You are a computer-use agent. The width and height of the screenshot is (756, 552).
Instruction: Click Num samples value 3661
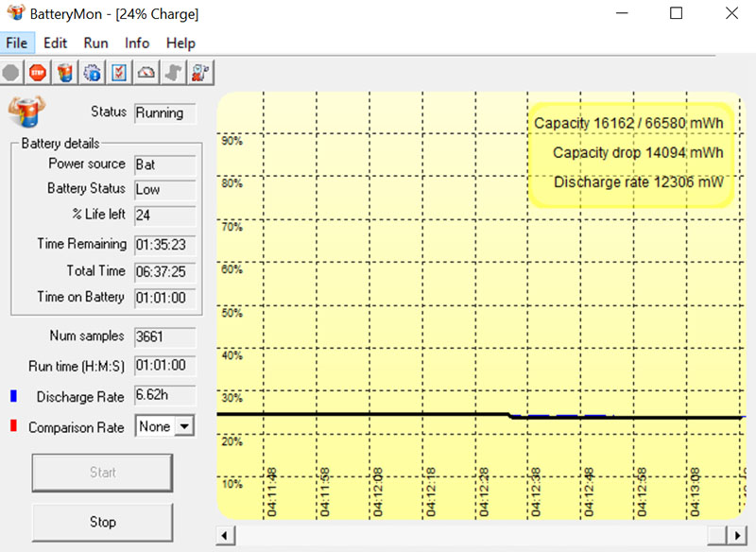point(164,336)
